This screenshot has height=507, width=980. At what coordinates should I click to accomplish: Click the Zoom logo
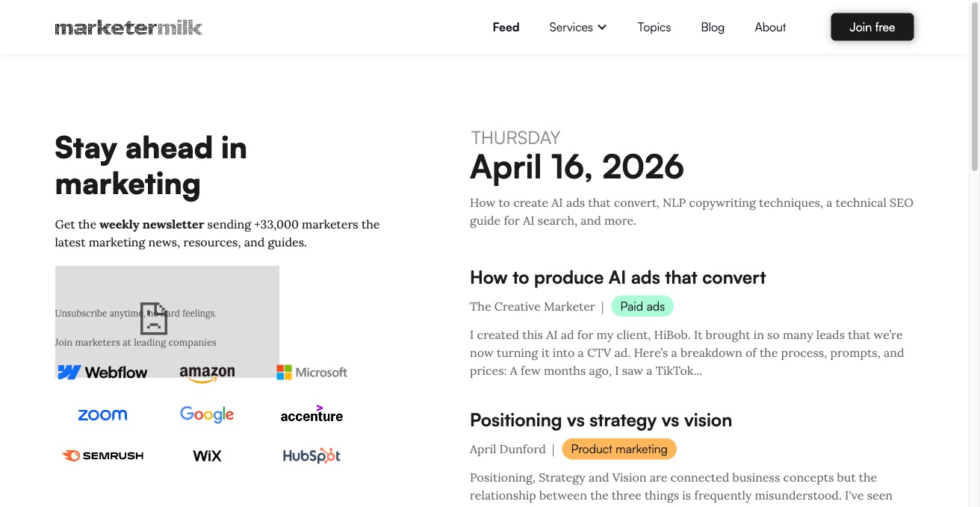[x=102, y=415]
